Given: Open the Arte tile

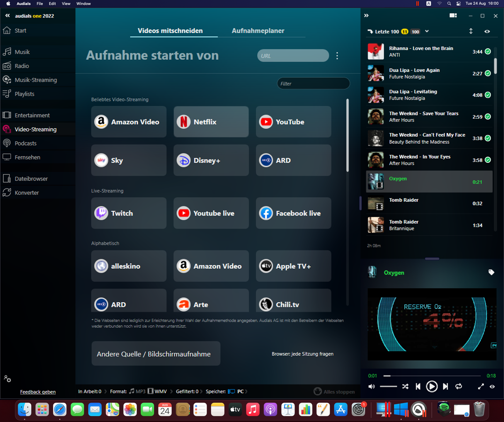Looking at the screenshot, I should click(211, 301).
